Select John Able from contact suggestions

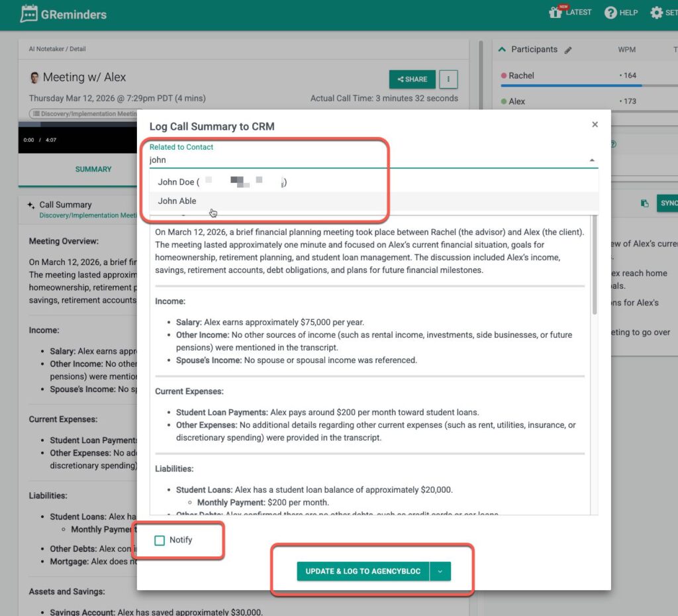click(x=177, y=201)
